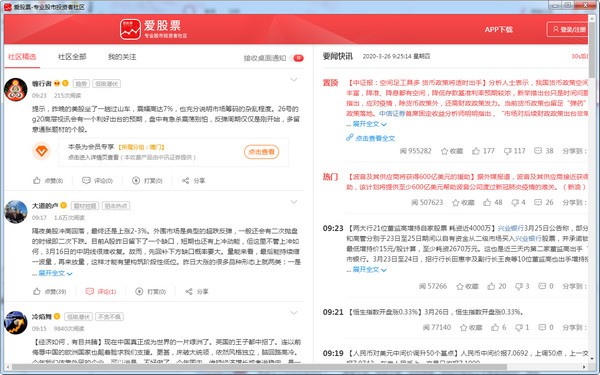Open the 我的关注 tab
This screenshot has height=375, width=600.
pos(122,57)
